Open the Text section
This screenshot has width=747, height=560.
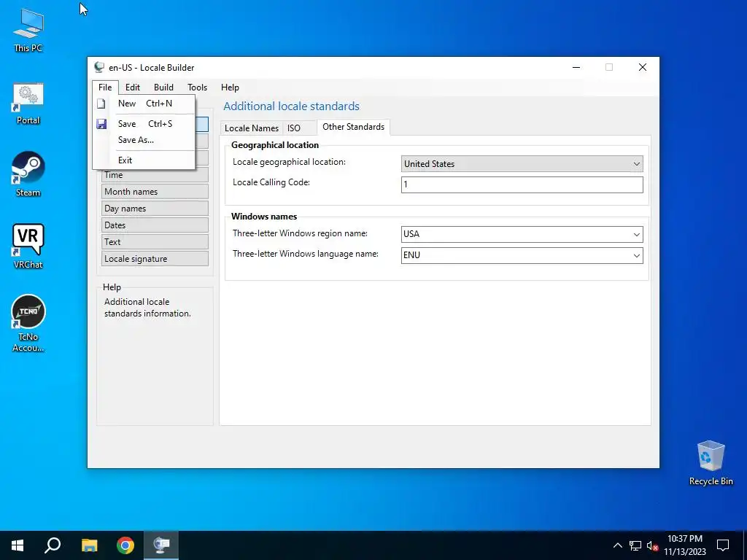(155, 241)
